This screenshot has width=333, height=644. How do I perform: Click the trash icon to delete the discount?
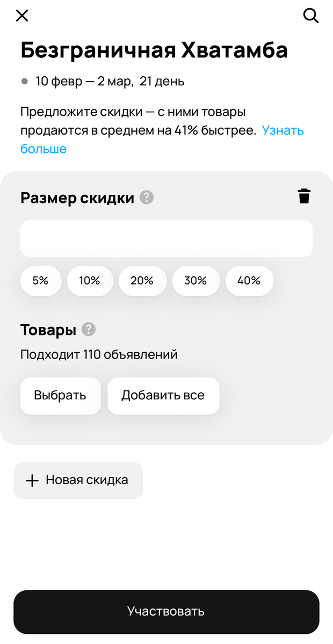pyautogui.click(x=304, y=196)
